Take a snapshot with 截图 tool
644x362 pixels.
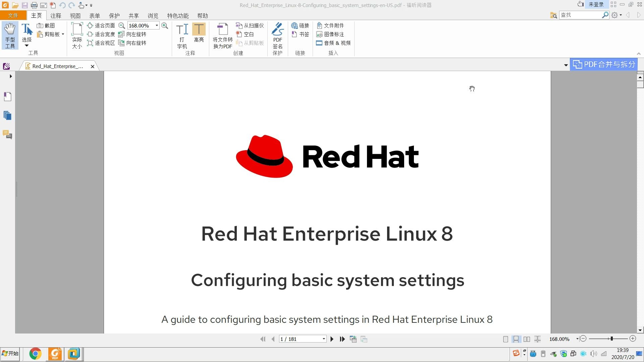tap(46, 25)
